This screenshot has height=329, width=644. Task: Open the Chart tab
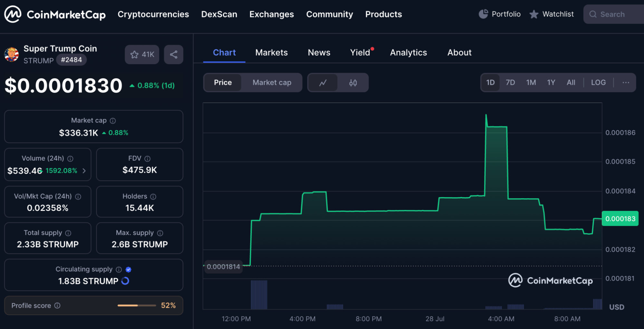[224, 52]
